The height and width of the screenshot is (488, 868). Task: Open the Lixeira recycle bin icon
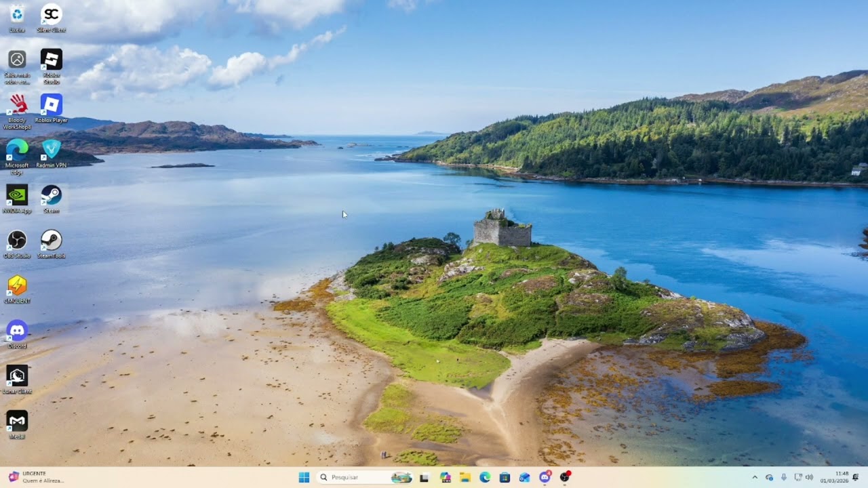tap(17, 18)
